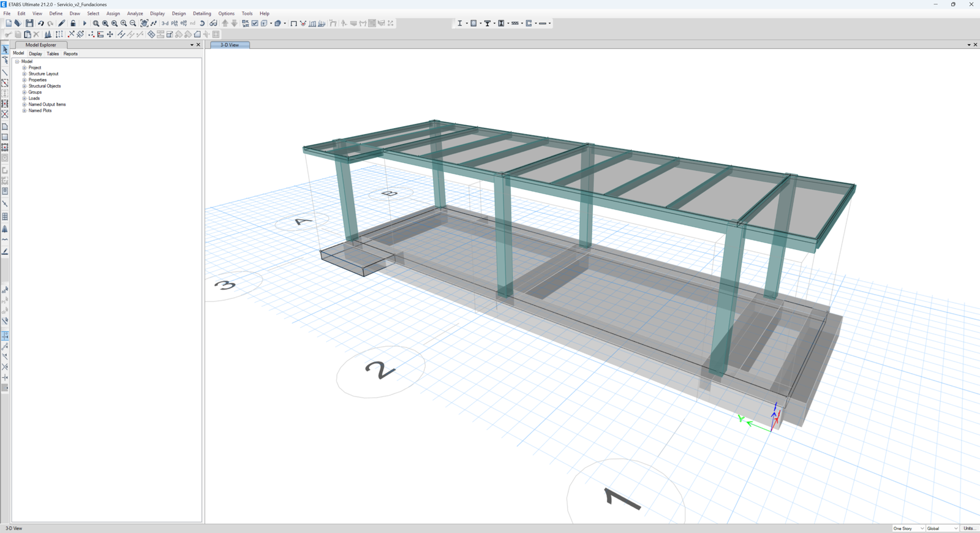
Task: Open the Analyze menu
Action: click(135, 13)
